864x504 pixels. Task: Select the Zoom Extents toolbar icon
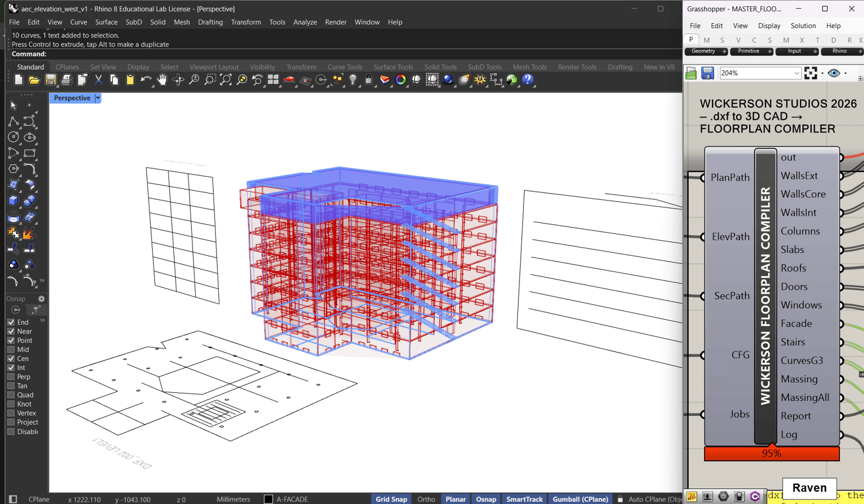[x=226, y=80]
